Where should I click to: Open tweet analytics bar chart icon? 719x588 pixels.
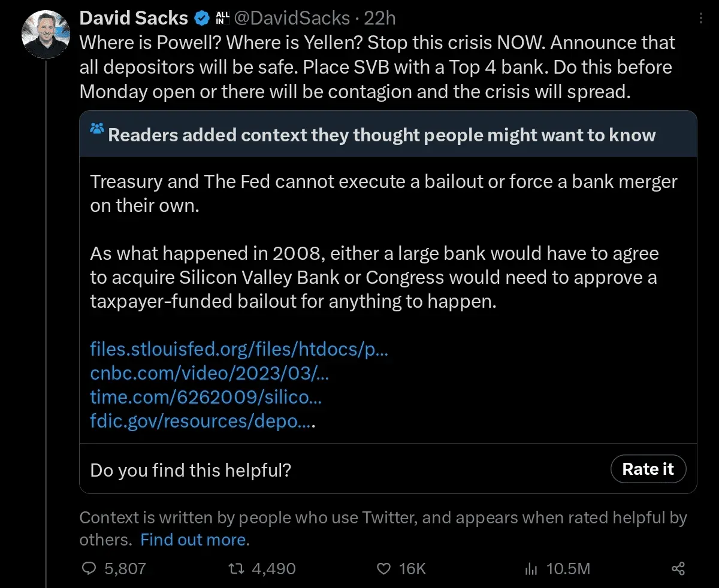pyautogui.click(x=531, y=568)
